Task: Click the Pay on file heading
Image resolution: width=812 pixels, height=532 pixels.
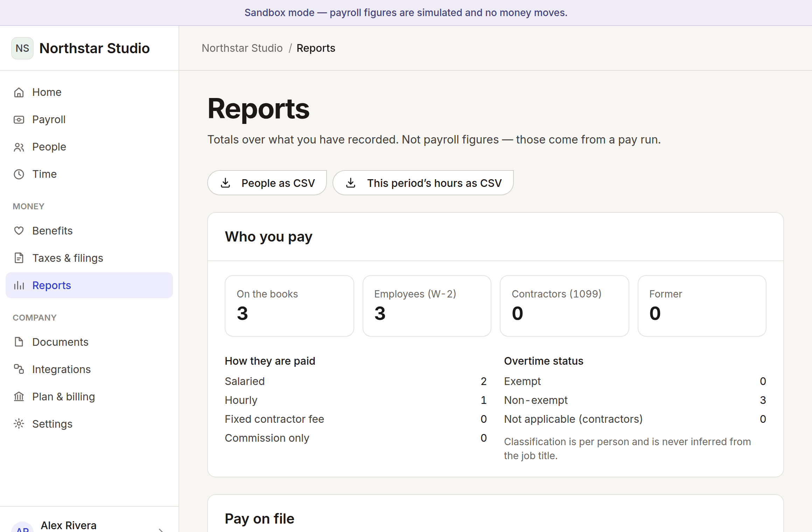Action: coord(259,519)
